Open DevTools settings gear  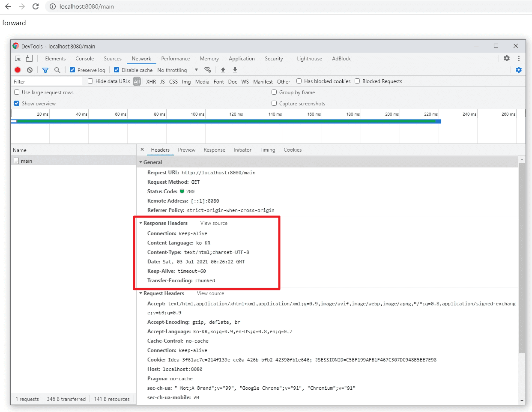pyautogui.click(x=507, y=59)
